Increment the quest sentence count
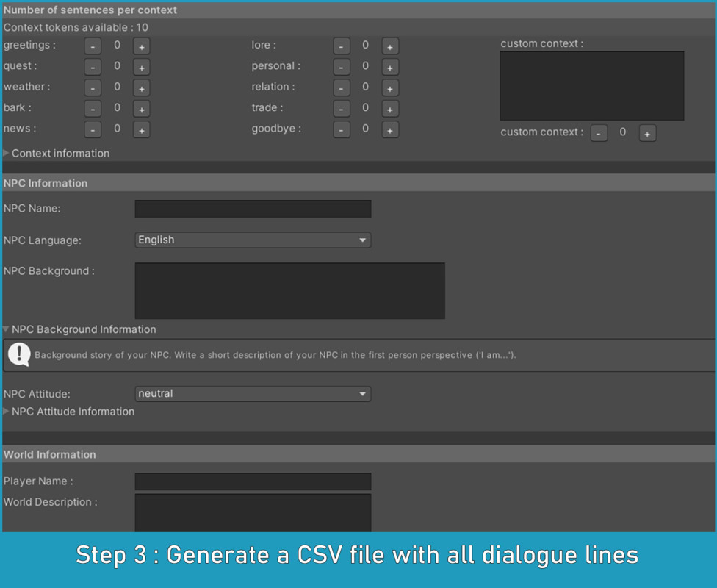 click(140, 66)
